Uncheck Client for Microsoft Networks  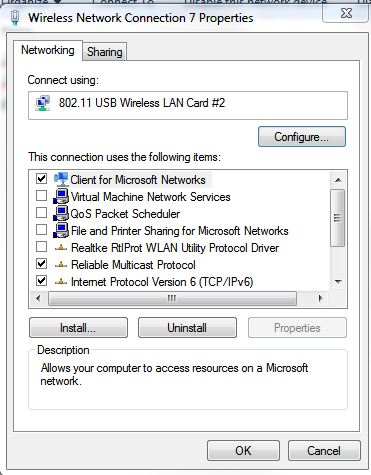coord(41,179)
